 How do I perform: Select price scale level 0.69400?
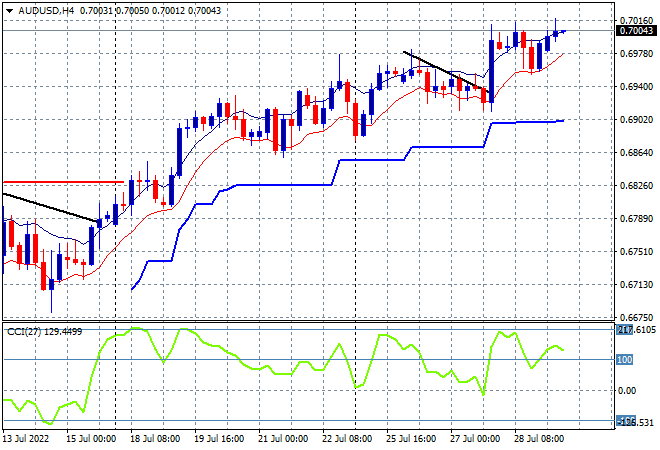tap(636, 87)
